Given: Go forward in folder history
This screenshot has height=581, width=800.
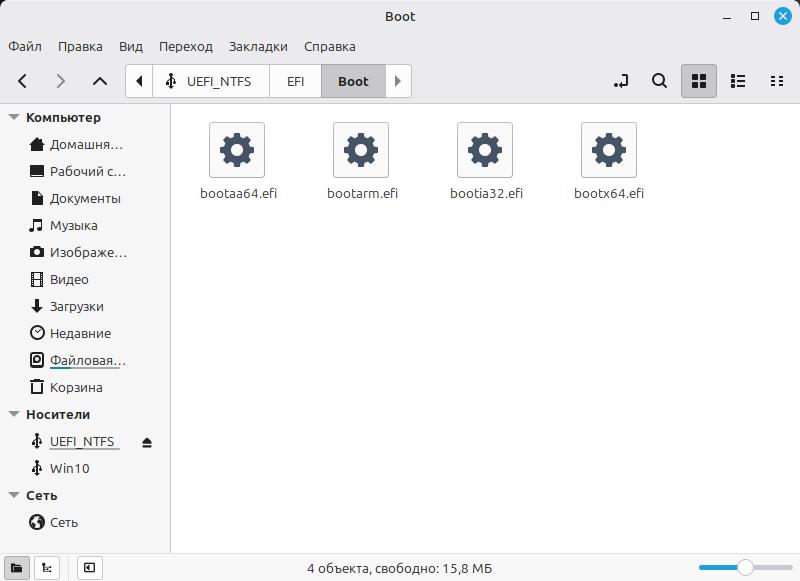Looking at the screenshot, I should [61, 81].
